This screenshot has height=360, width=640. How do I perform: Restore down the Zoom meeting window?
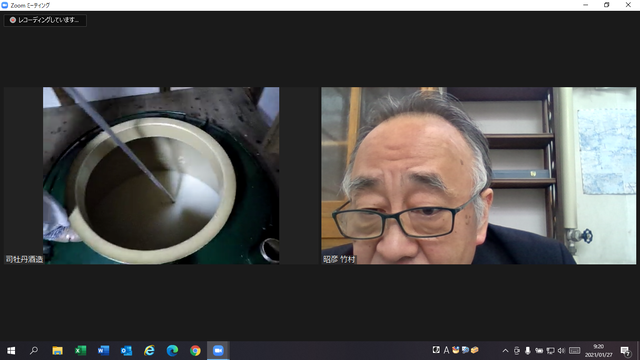point(607,5)
